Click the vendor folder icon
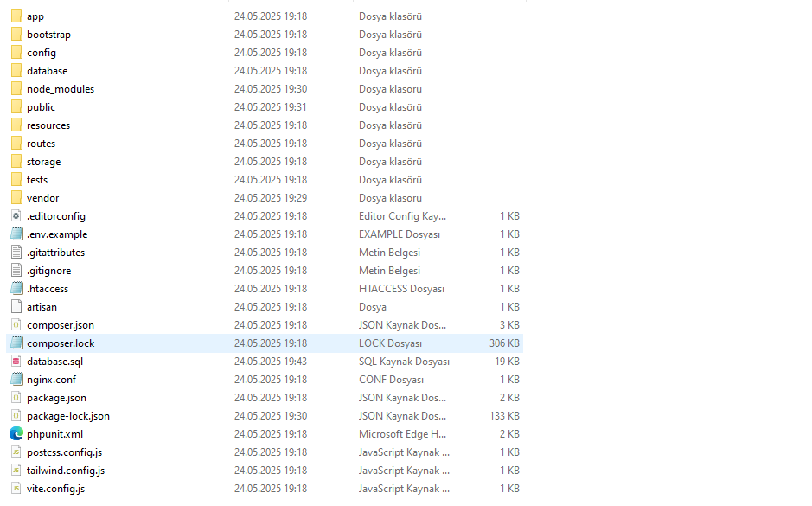 tap(16, 198)
